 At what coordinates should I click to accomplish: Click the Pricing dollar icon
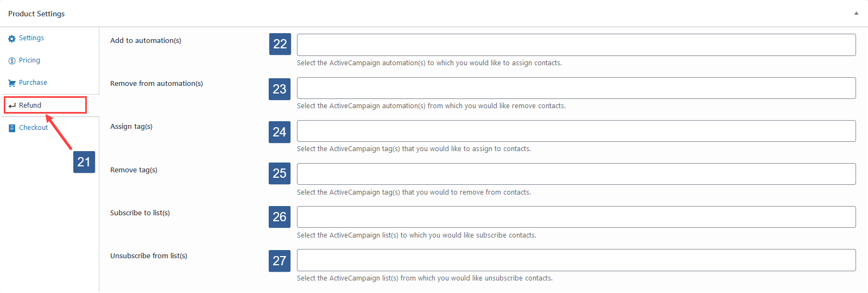12,61
